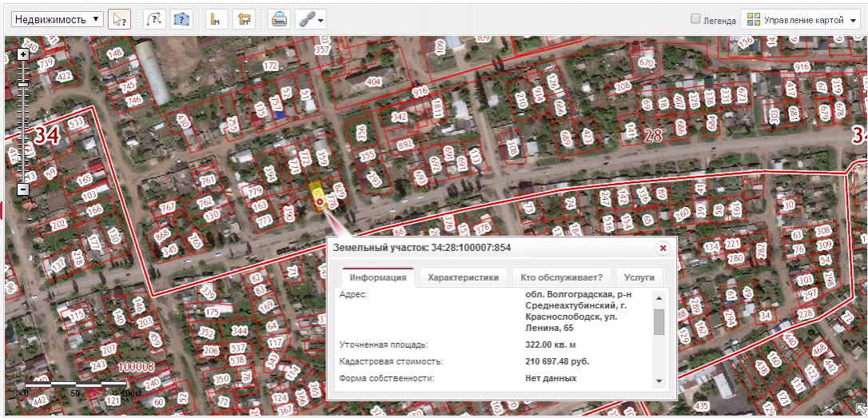Click the zoom out minus button

click(x=22, y=189)
